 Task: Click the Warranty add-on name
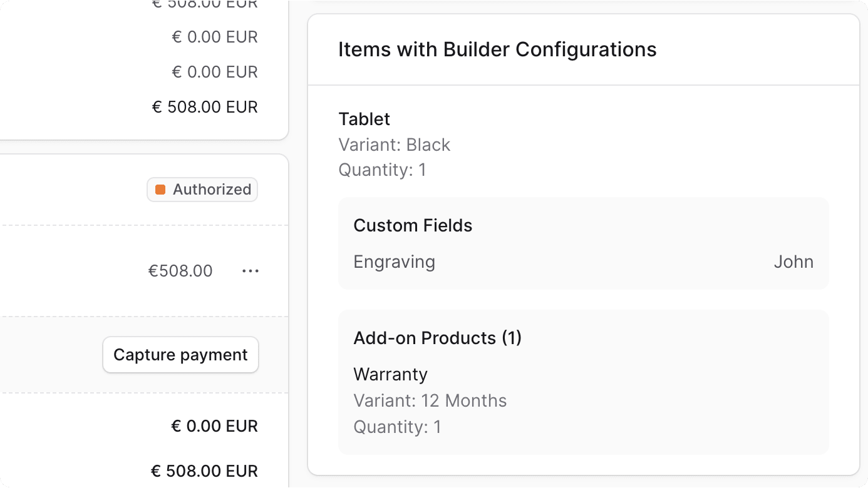(x=390, y=374)
